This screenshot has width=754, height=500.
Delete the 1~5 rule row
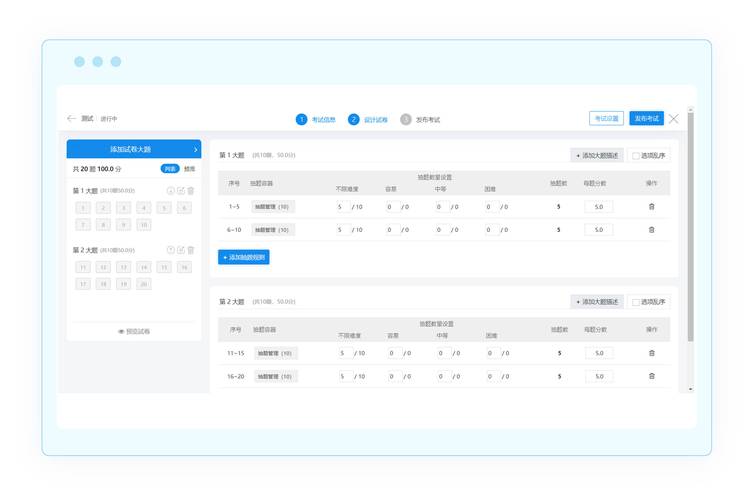coord(652,206)
